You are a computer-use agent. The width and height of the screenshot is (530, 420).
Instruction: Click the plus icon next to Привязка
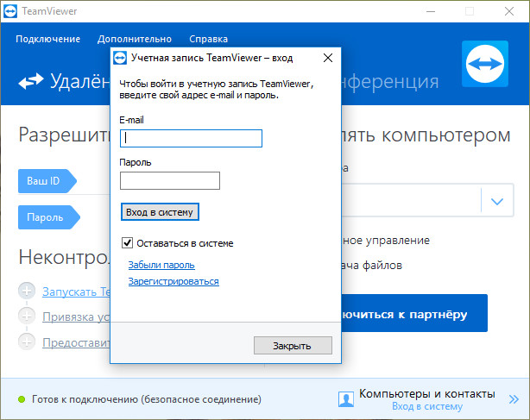click(x=27, y=316)
